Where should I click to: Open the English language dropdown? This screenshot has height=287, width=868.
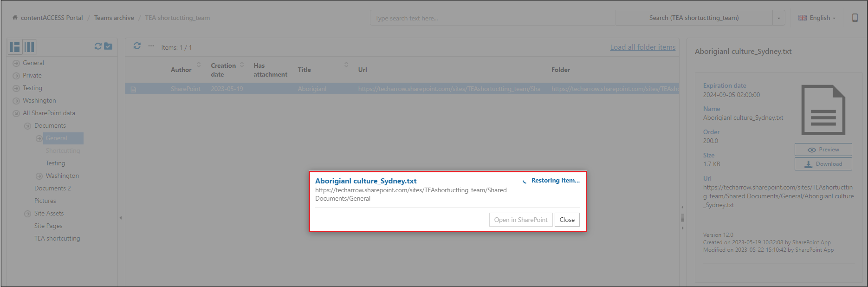pyautogui.click(x=817, y=18)
